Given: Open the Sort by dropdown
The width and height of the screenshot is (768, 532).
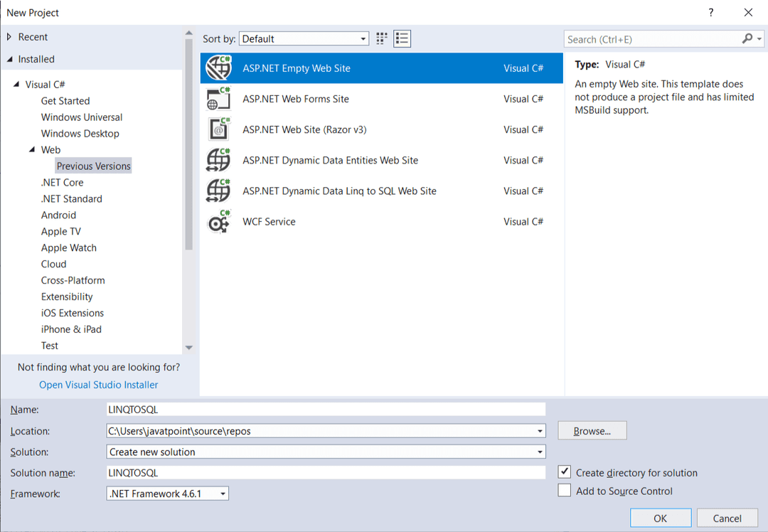Looking at the screenshot, I should (304, 39).
